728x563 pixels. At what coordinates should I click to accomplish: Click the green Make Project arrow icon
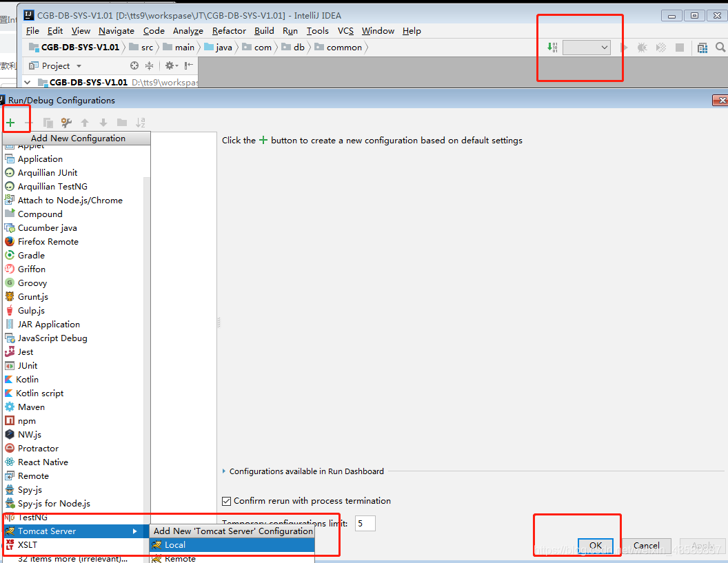552,47
